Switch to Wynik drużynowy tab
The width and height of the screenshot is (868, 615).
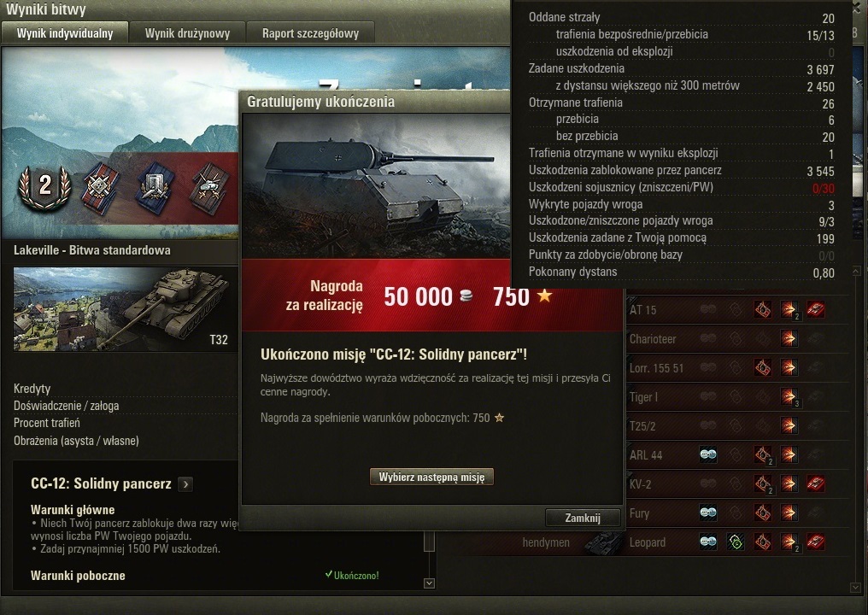(187, 33)
